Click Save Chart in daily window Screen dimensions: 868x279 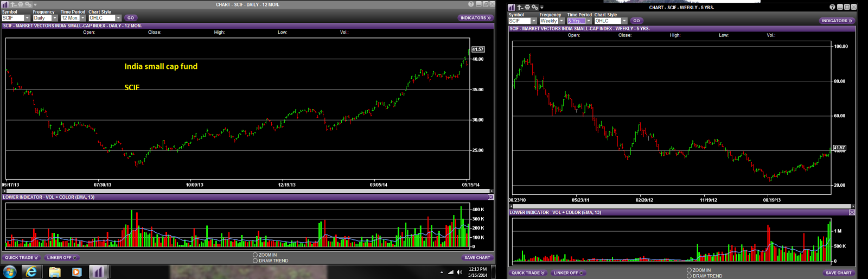pyautogui.click(x=477, y=257)
